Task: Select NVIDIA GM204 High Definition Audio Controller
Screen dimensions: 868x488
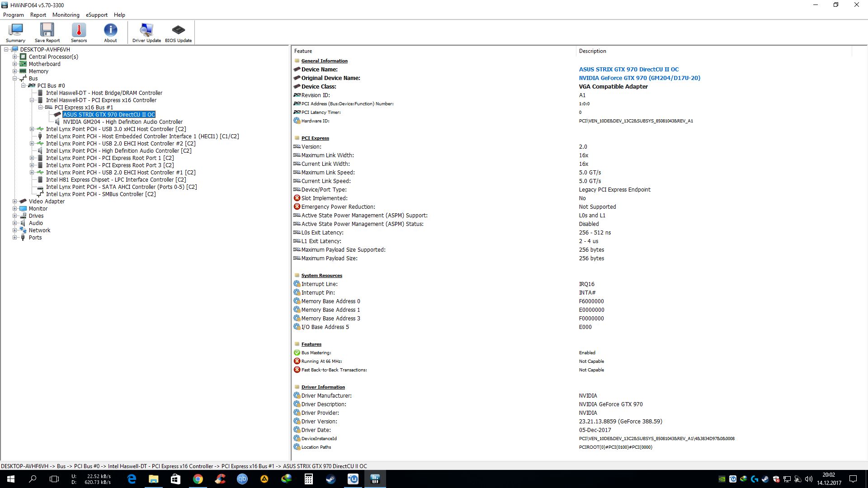Action: click(x=123, y=122)
